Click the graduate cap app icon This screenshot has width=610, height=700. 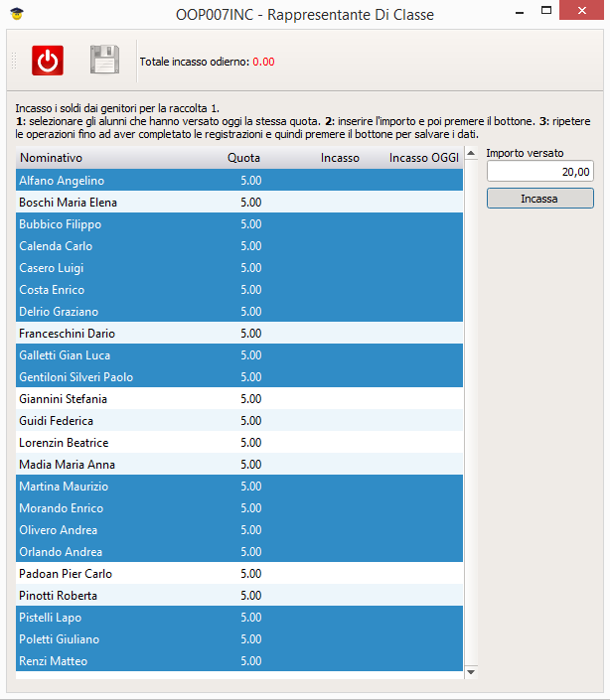[17, 14]
